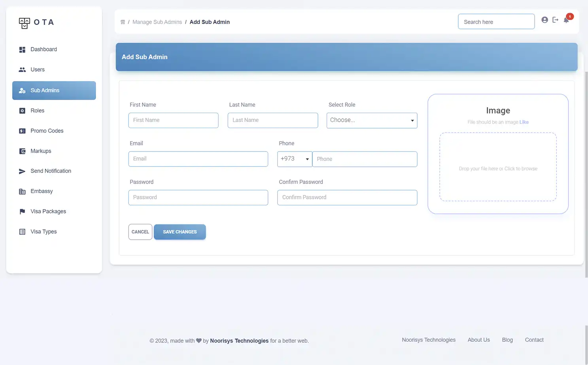Viewport: 588px width, 365px height.
Task: Click the Like link under Image heading
Action: (x=524, y=122)
